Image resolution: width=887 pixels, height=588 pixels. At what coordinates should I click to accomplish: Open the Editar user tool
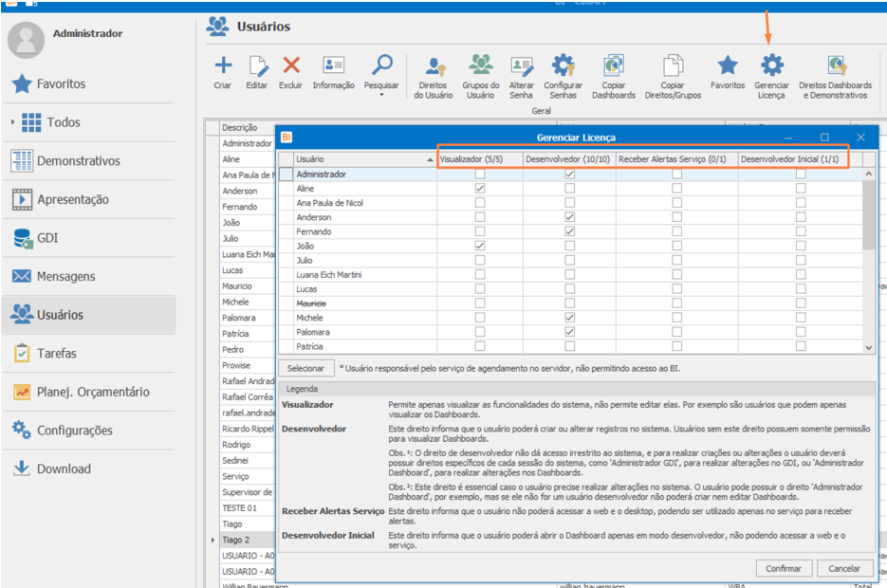tap(257, 65)
